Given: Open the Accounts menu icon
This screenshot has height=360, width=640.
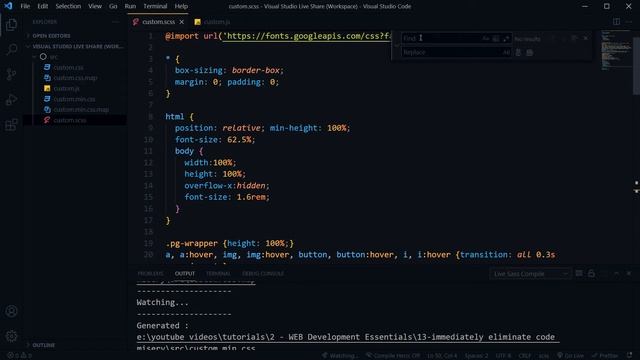Looking at the screenshot, I should coord(11,311).
